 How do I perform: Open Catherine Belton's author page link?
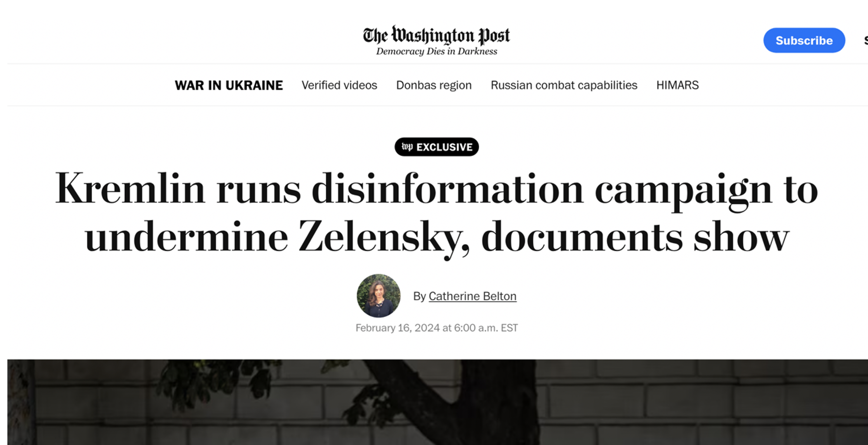(473, 296)
